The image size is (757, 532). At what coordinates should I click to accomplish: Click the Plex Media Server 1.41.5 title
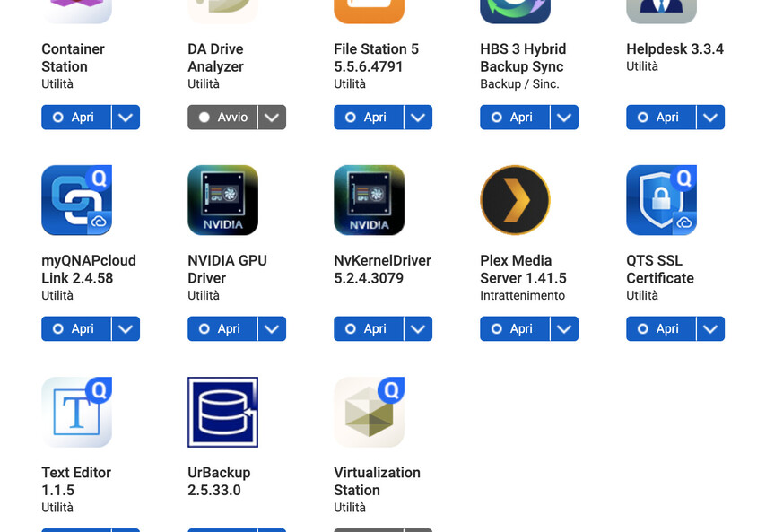pos(523,269)
